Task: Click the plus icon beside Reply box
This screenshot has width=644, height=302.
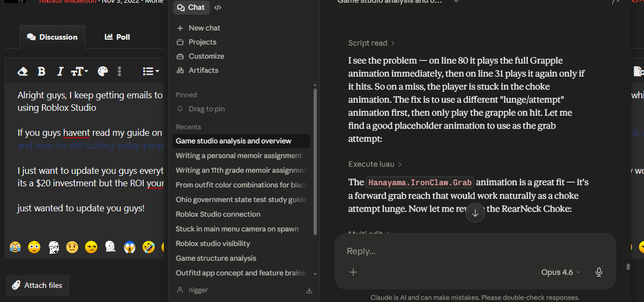Action: [x=353, y=272]
